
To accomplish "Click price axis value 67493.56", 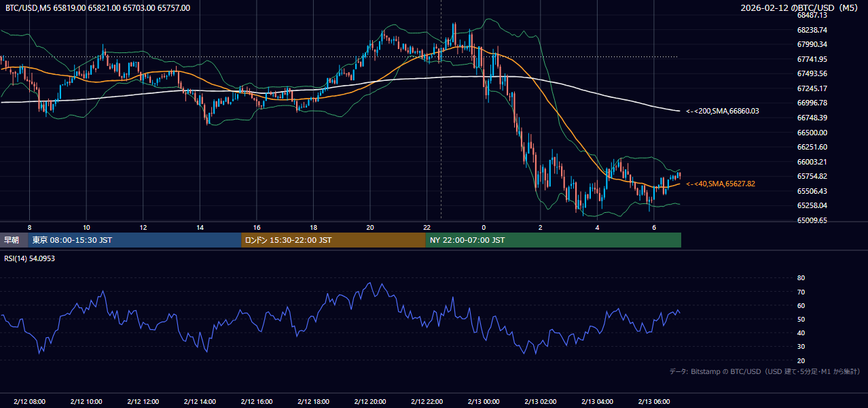I will [812, 73].
